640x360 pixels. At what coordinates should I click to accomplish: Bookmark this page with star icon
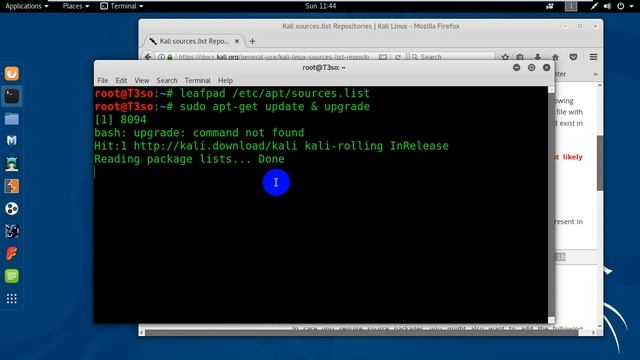point(505,57)
